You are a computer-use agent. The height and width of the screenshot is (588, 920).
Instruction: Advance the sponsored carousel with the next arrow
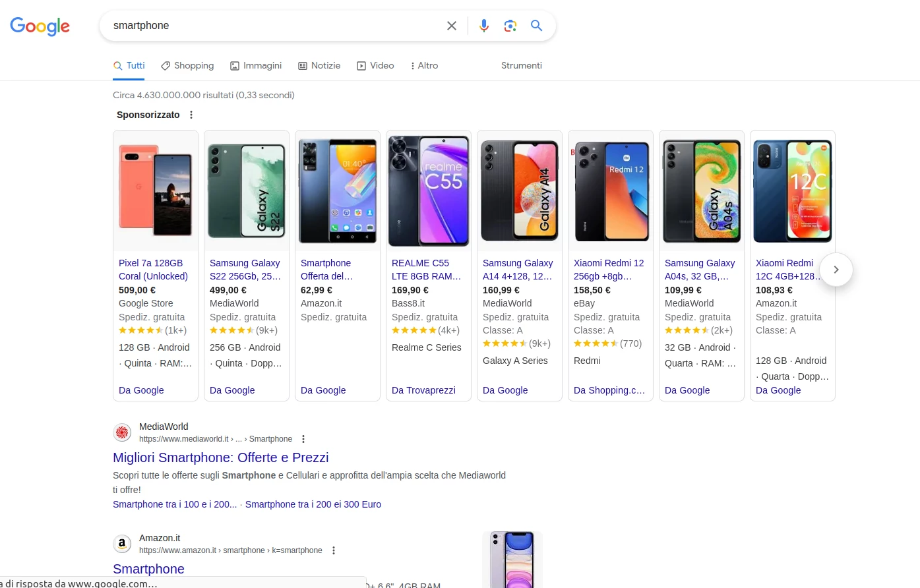pos(836,270)
